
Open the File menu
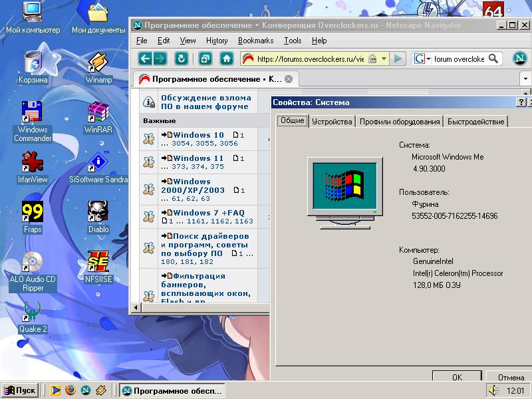142,41
